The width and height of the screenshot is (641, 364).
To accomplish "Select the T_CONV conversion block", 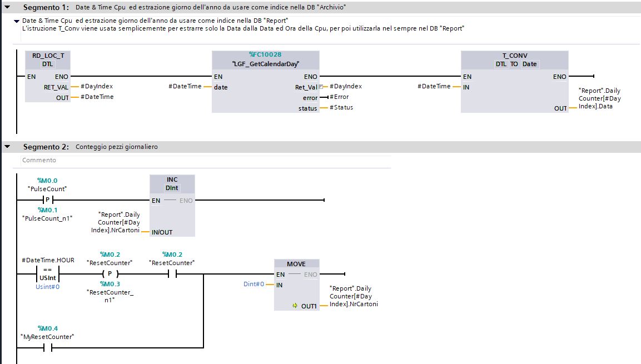I will [x=514, y=81].
